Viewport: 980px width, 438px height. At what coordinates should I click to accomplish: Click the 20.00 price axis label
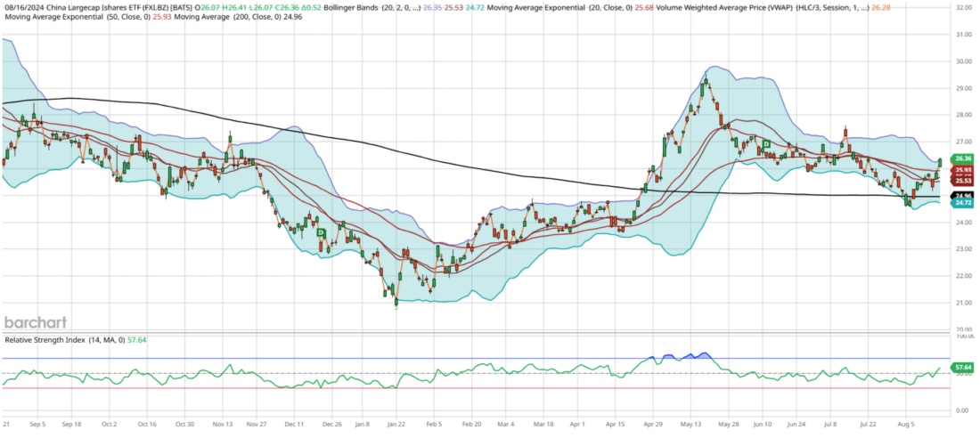962,329
